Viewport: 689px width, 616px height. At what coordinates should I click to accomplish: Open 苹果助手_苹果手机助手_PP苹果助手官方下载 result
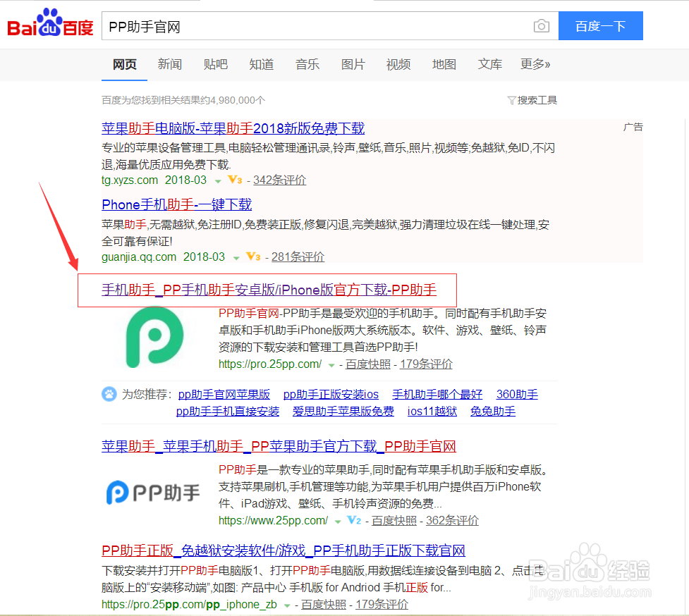point(279,447)
